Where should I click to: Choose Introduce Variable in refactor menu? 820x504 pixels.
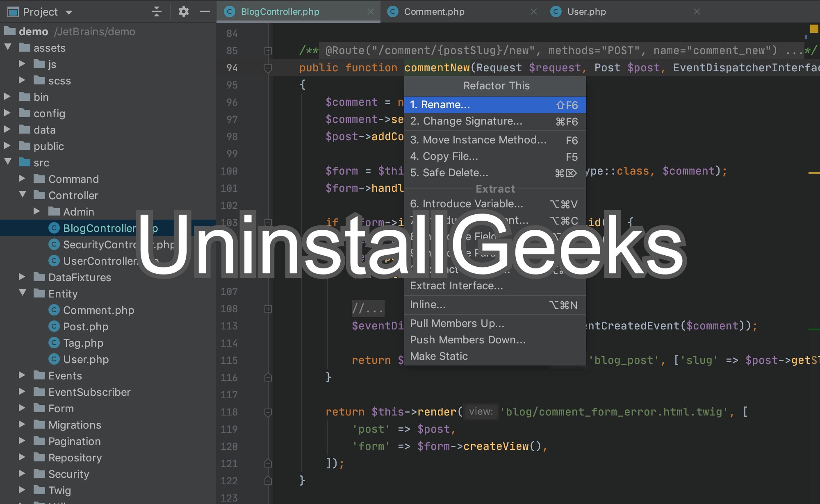[x=495, y=204]
